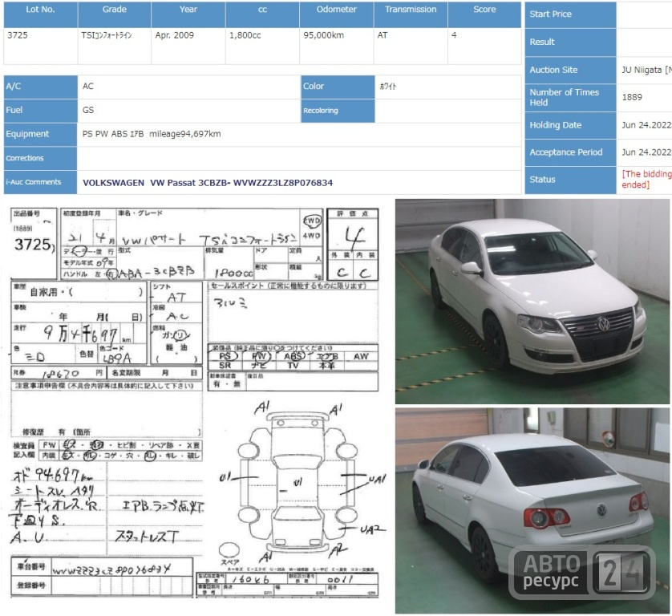Click the red 'The bidding ended' status text

tap(646, 179)
